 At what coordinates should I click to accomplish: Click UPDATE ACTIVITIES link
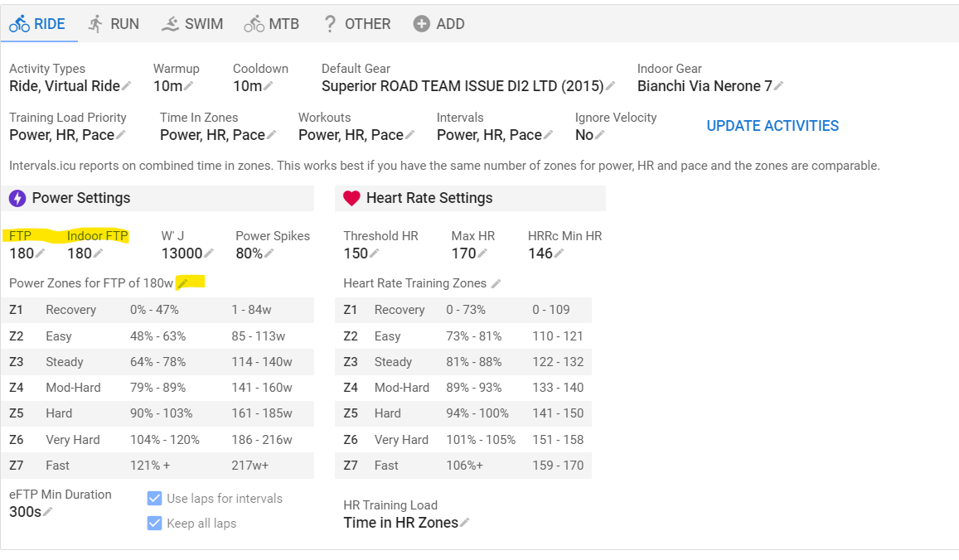(x=773, y=126)
